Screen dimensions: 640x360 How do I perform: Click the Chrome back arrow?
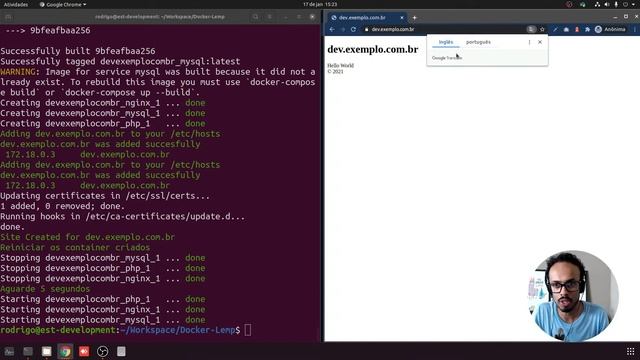[x=332, y=29]
